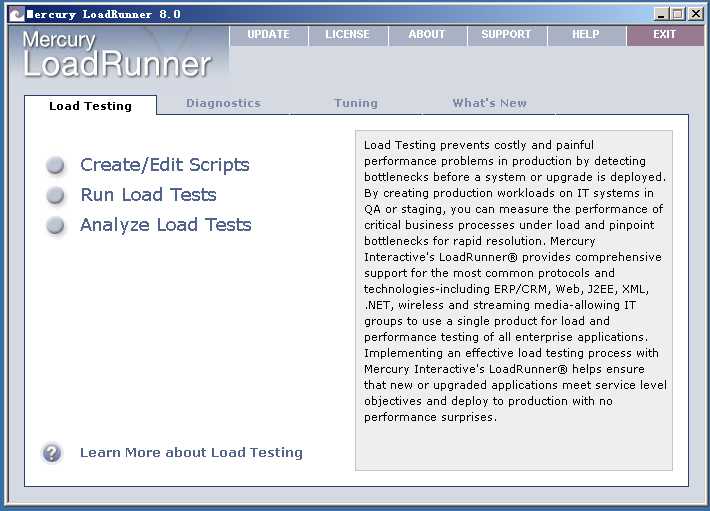Click the EXIT button
Image resolution: width=710 pixels, height=511 pixels.
(665, 35)
